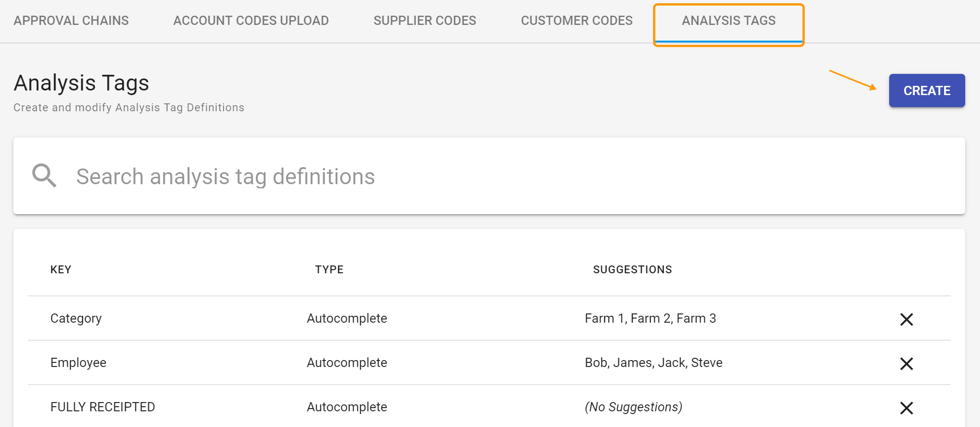
Task: Remove the Employee tag using its X icon
Action: [x=907, y=364]
